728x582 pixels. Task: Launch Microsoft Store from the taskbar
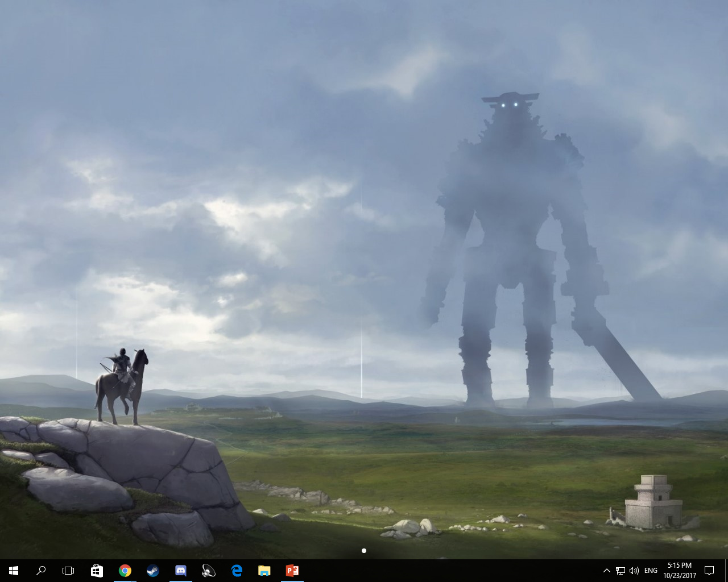click(97, 571)
